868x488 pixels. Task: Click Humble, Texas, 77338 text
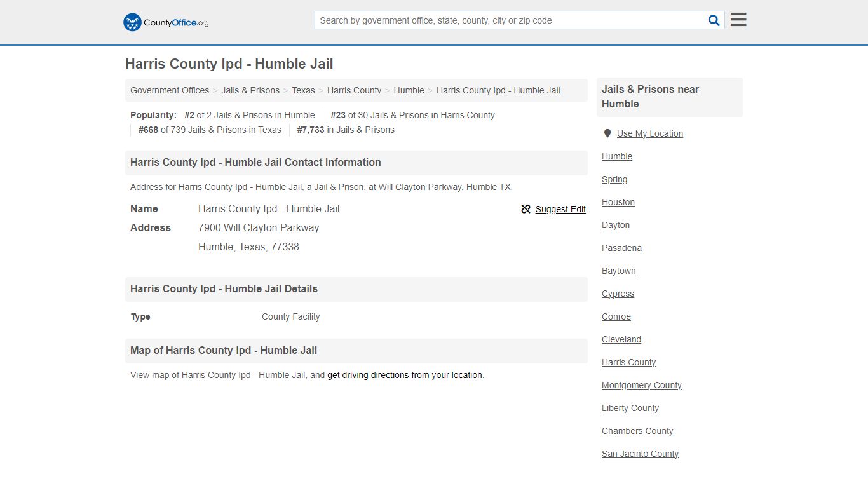click(248, 247)
